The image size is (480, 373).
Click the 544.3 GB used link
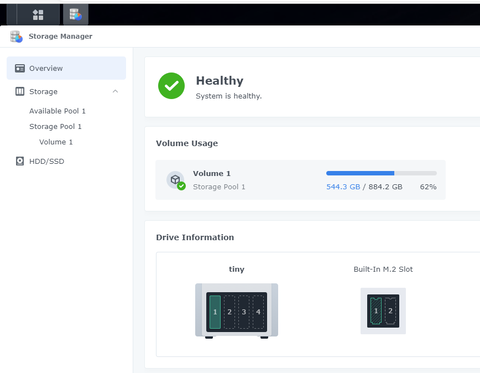point(343,187)
